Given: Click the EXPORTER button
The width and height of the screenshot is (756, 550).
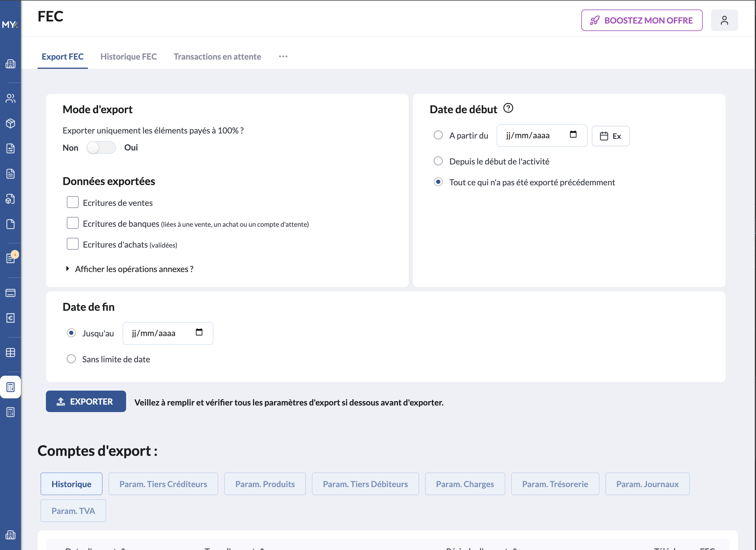Looking at the screenshot, I should point(86,401).
